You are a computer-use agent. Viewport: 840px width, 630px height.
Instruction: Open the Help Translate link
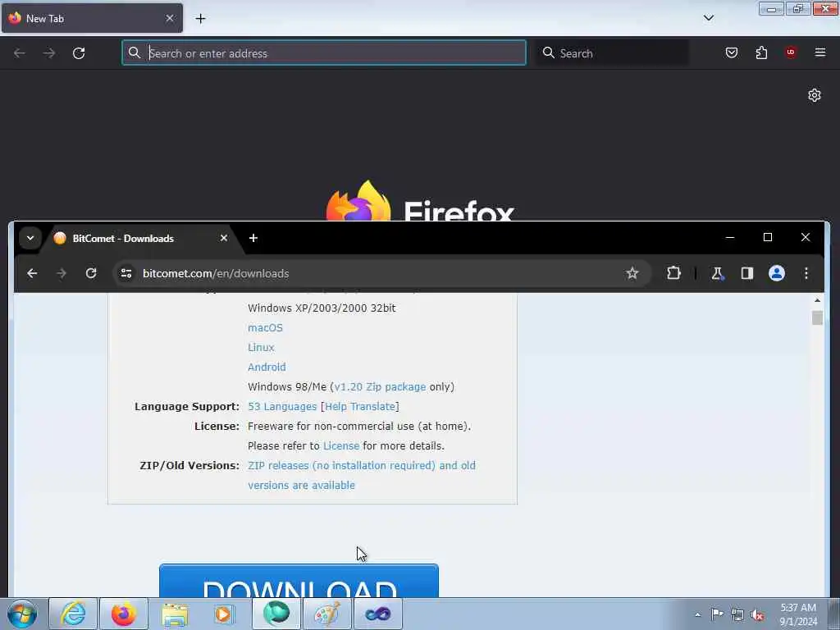click(x=360, y=407)
